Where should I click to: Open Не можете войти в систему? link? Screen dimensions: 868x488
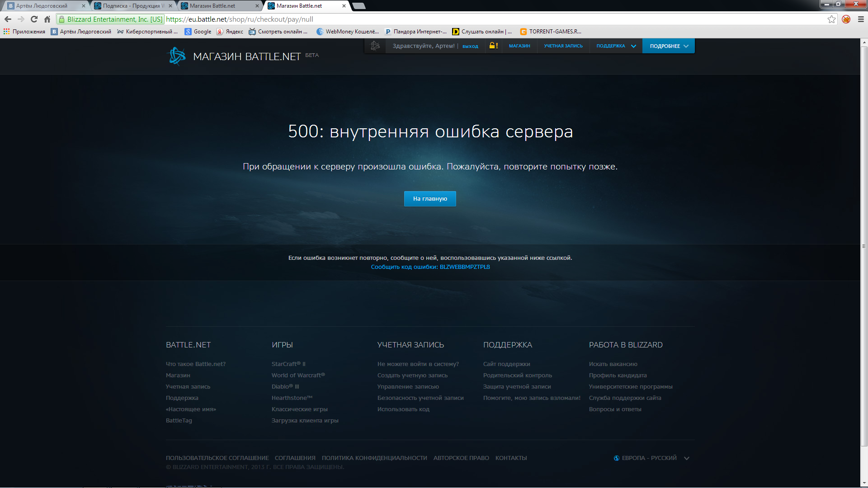click(418, 364)
